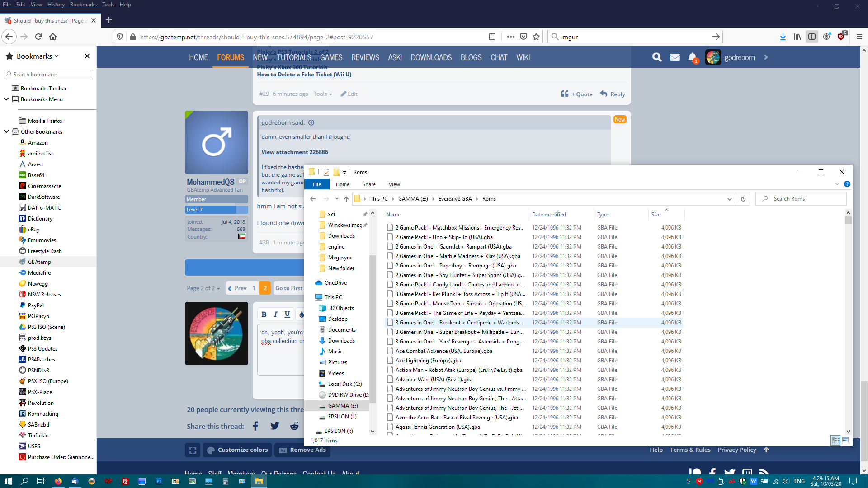Open the Firefox home page button
Viewport: 868px width, 488px height.
click(53, 37)
